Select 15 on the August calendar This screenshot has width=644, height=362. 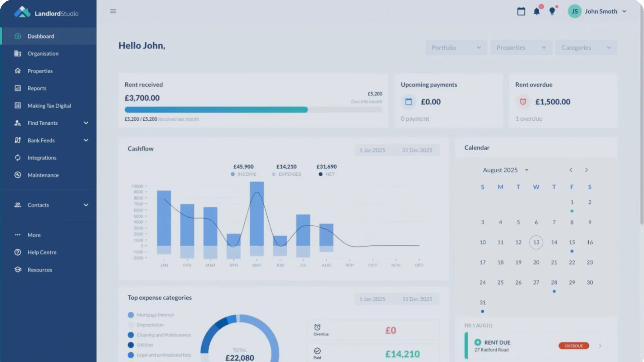[x=572, y=242]
